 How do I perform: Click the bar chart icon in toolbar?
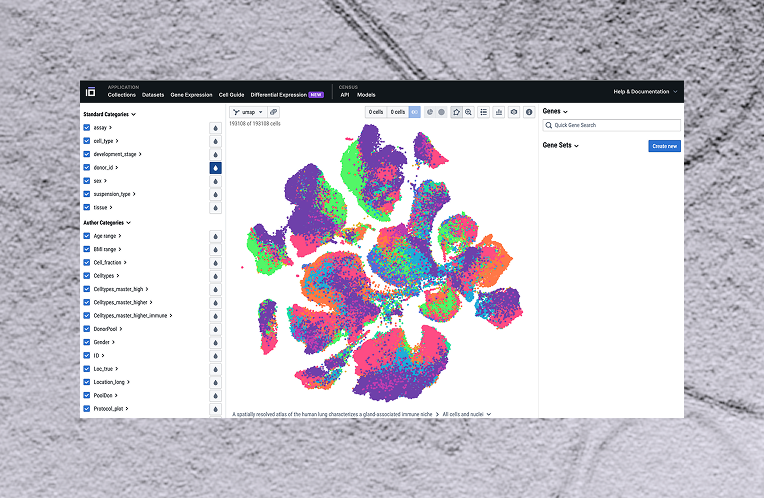498,112
